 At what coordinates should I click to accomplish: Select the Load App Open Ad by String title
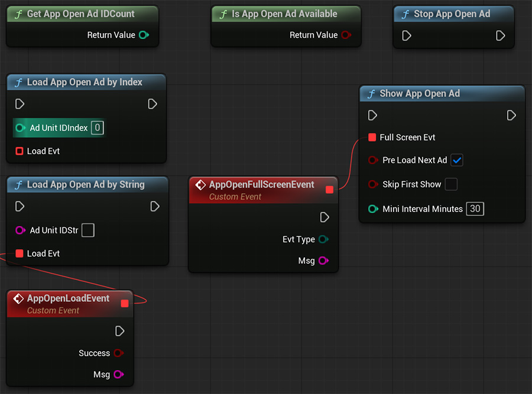point(86,185)
